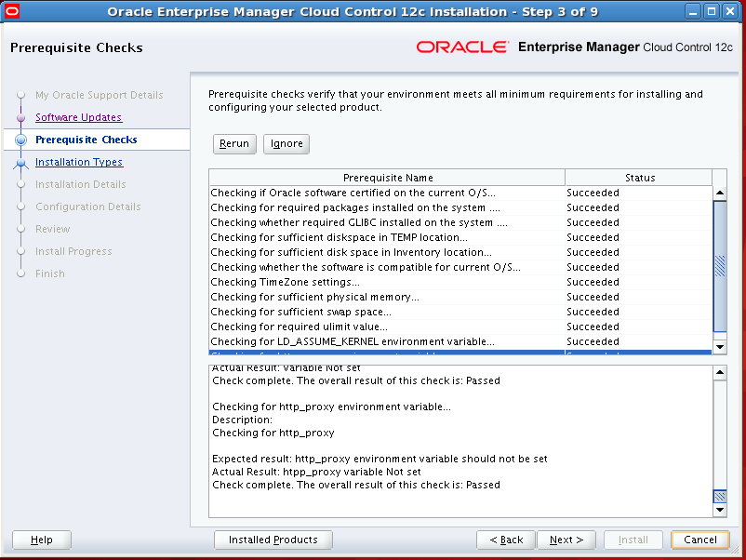Viewport: 746px width, 560px height.
Task: Click the Rerun button
Action: point(234,143)
